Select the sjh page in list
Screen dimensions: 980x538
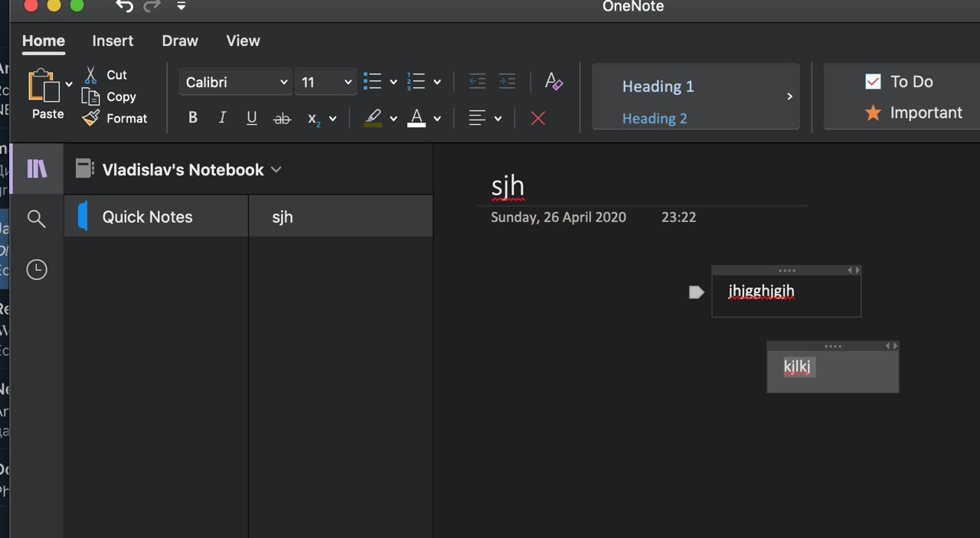[341, 217]
